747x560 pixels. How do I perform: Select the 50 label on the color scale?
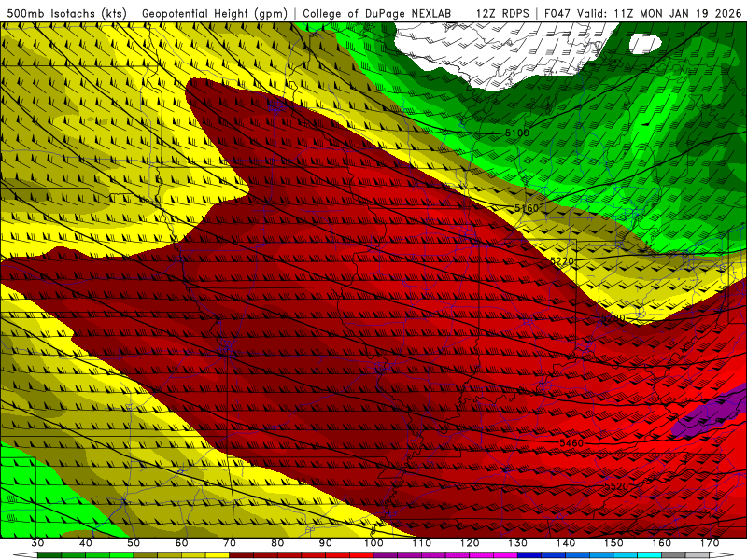click(x=134, y=543)
